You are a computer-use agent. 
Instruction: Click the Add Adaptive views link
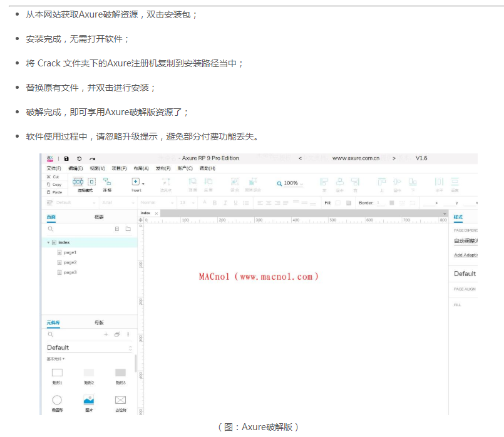coord(466,255)
